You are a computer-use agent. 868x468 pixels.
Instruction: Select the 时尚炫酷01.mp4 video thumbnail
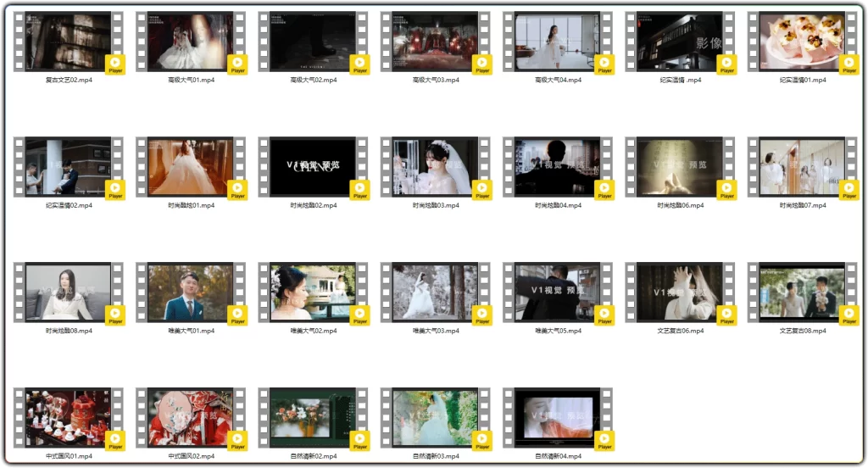[191, 167]
